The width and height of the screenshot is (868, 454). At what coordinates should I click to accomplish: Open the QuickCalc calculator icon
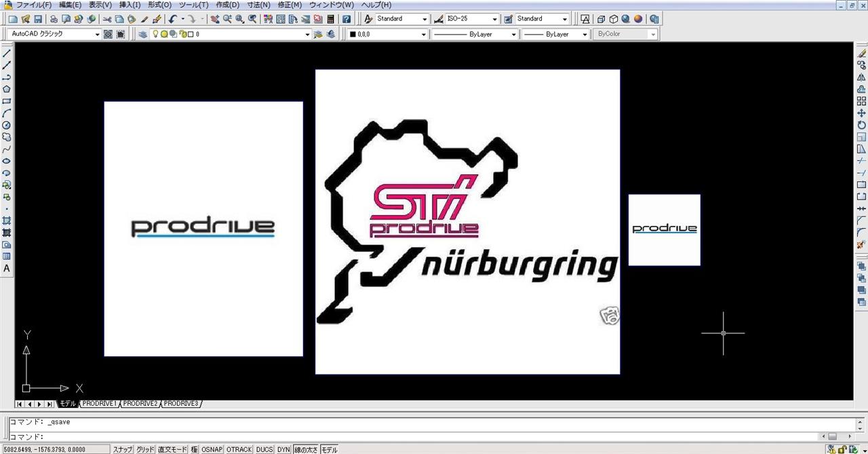click(330, 19)
